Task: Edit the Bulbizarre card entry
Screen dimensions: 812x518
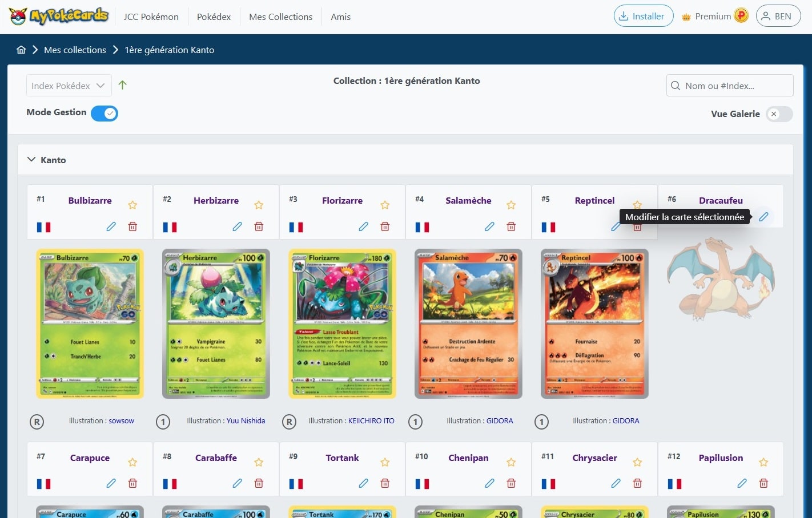Action: (111, 226)
